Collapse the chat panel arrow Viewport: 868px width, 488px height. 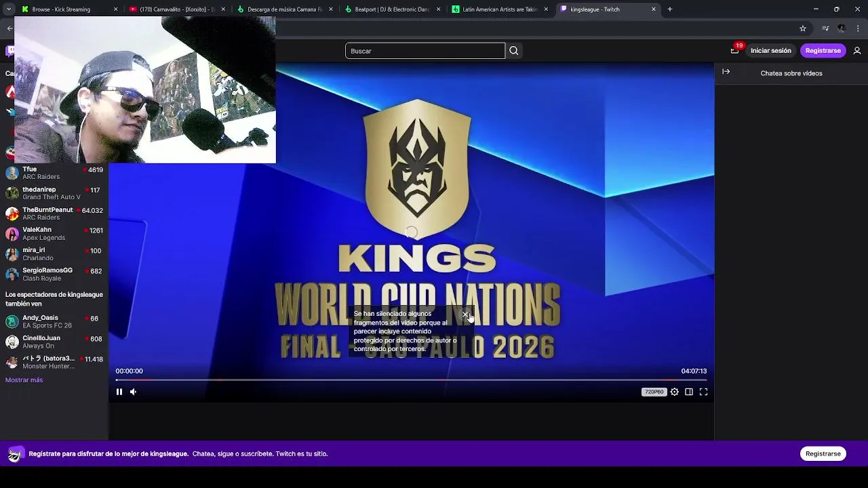(726, 72)
